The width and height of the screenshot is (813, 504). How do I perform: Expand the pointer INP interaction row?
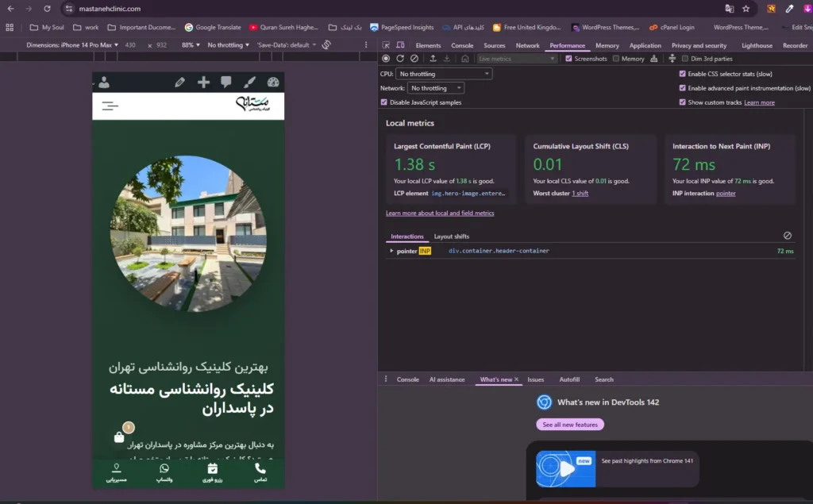pos(391,251)
